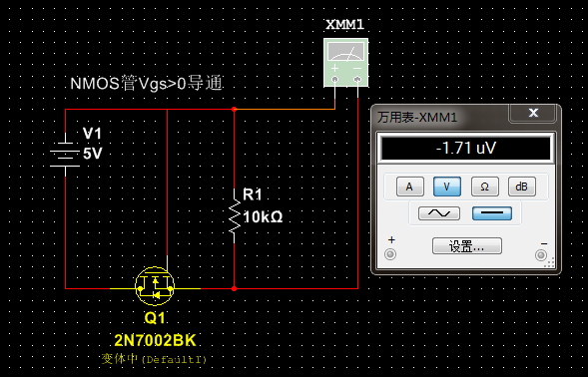
Task: Select the R1 resistor symbol
Action: pyautogui.click(x=235, y=216)
